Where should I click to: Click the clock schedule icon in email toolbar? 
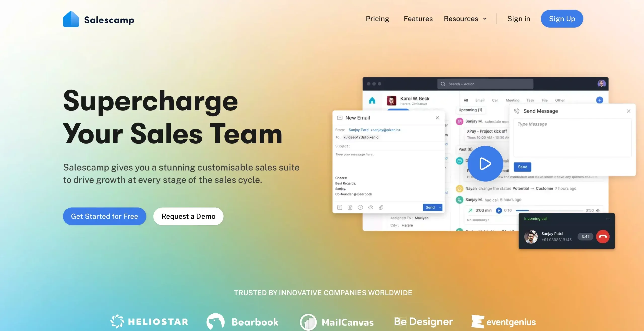360,207
